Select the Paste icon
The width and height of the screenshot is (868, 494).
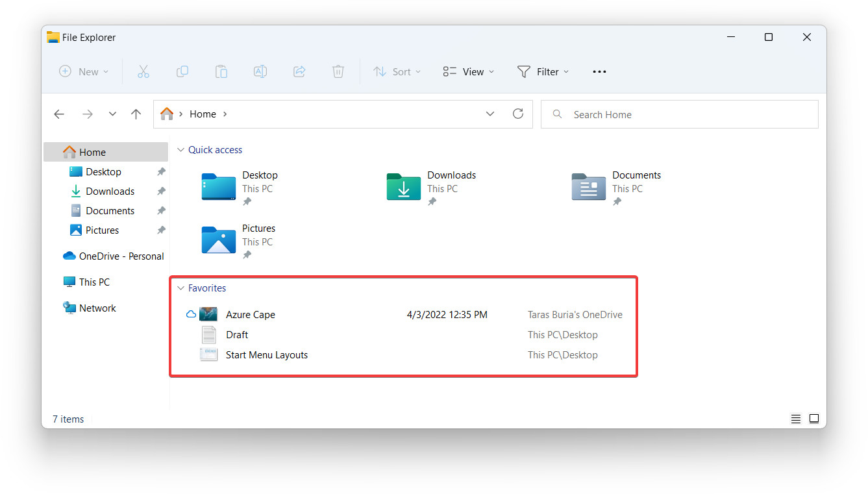(221, 71)
